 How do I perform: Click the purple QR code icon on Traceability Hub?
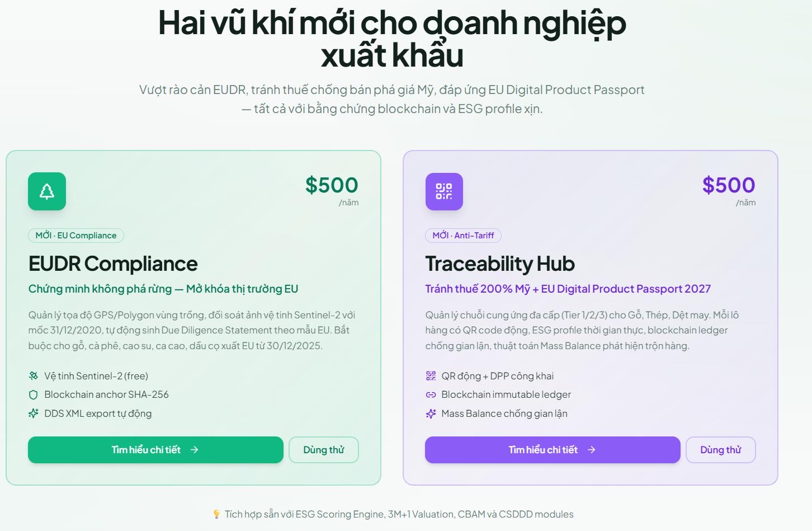tap(444, 191)
